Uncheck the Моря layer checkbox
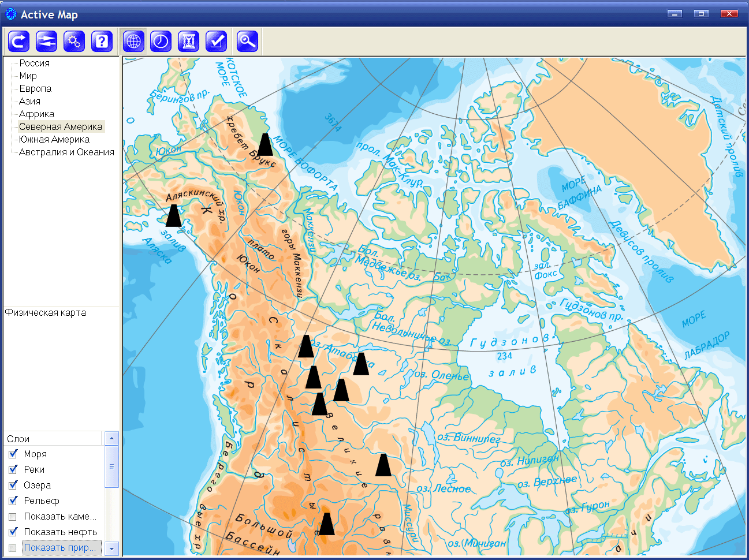The width and height of the screenshot is (749, 560). [13, 454]
